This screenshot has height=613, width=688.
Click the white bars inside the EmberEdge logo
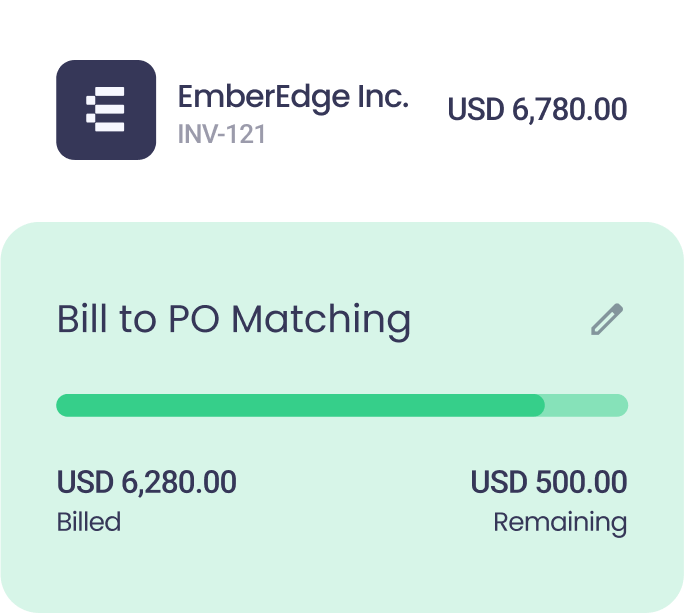(105, 110)
